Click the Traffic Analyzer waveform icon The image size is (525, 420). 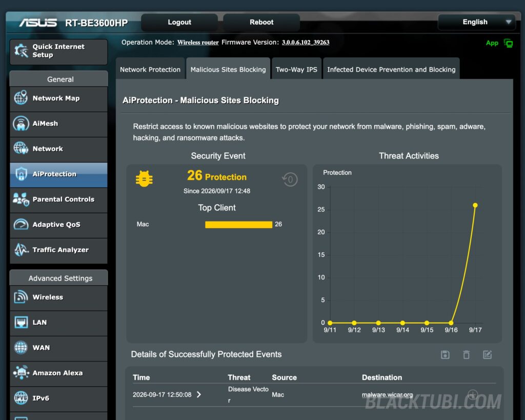pyautogui.click(x=21, y=250)
